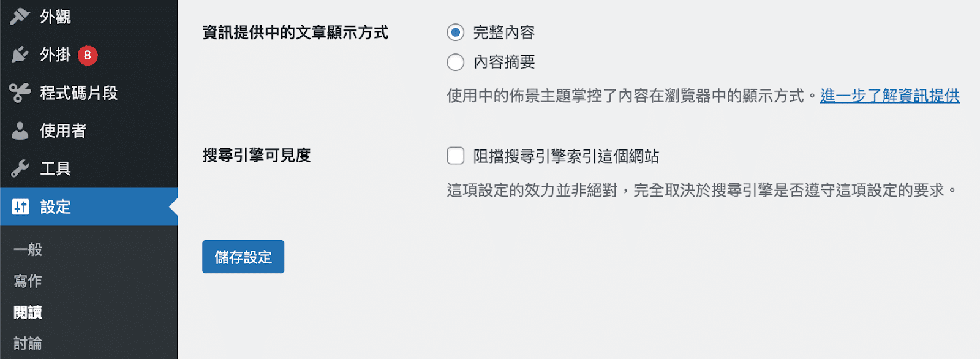Open the 討論 settings submenu item
980x359 pixels.
click(x=28, y=344)
